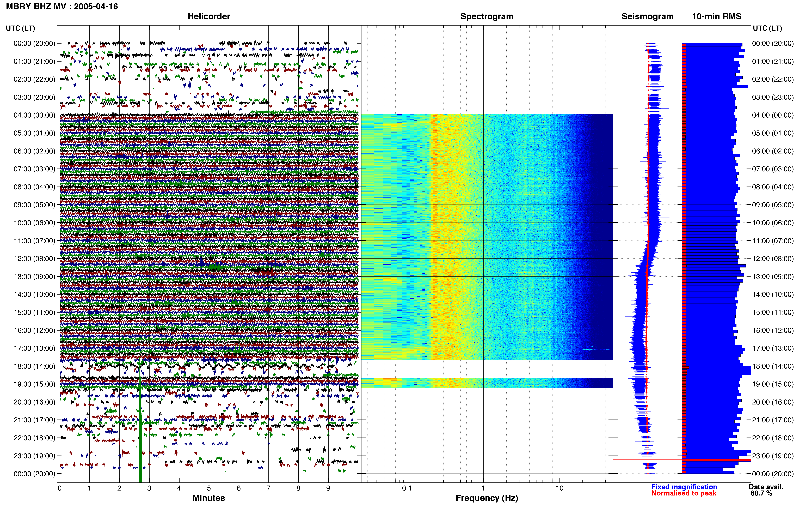Click the 'Seismogram' panel heading
This screenshot has width=812, height=508.
click(x=647, y=16)
